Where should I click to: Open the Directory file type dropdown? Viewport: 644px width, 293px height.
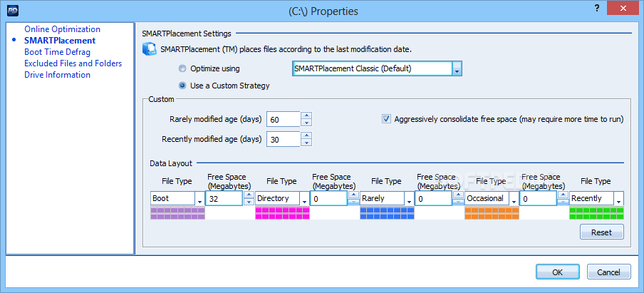pyautogui.click(x=304, y=198)
